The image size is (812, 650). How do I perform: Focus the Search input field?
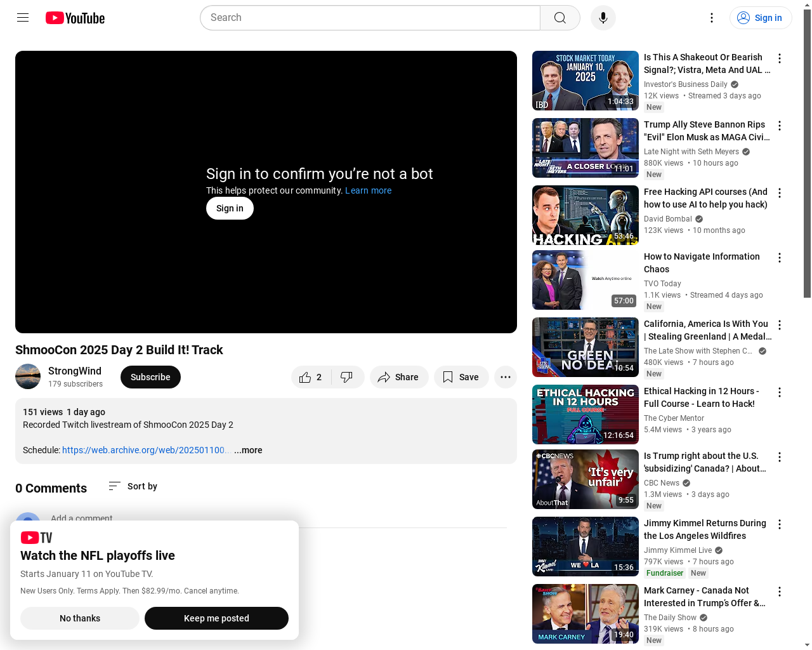point(370,18)
